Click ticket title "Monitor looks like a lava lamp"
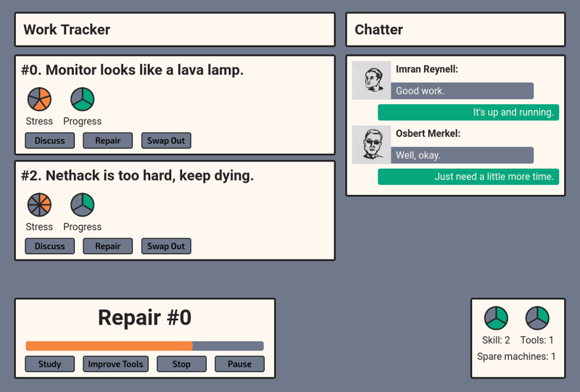 [133, 70]
